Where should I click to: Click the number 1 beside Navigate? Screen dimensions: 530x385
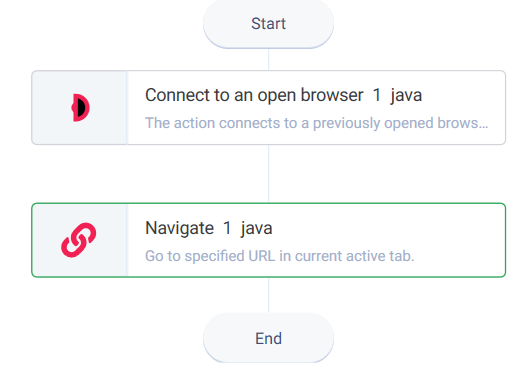[x=227, y=228]
